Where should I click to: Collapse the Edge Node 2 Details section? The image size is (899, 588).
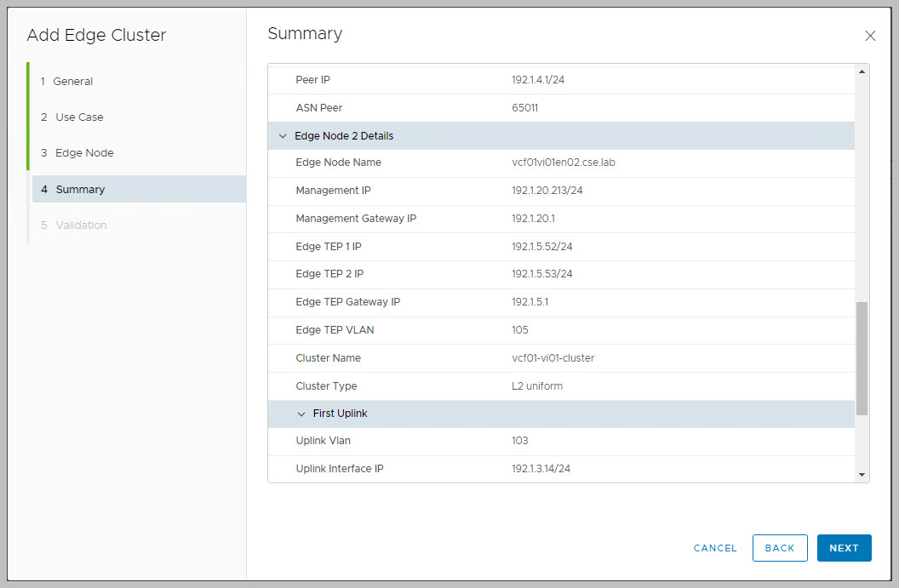click(283, 136)
